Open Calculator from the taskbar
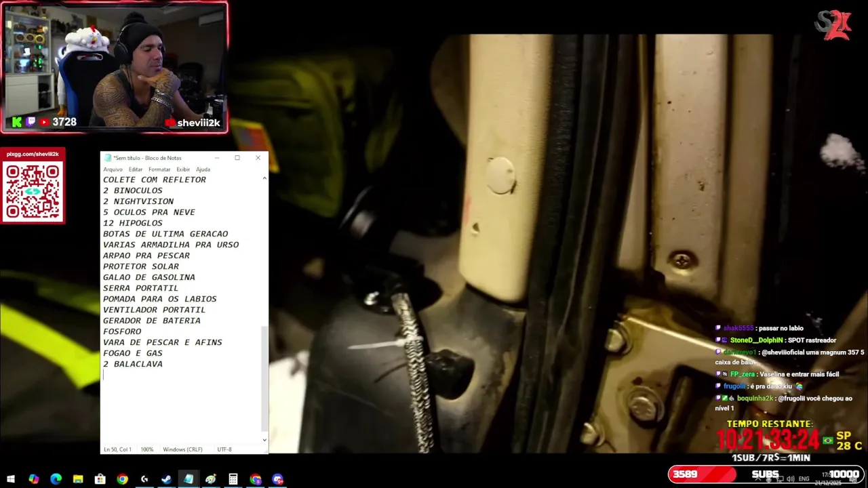 tap(233, 479)
